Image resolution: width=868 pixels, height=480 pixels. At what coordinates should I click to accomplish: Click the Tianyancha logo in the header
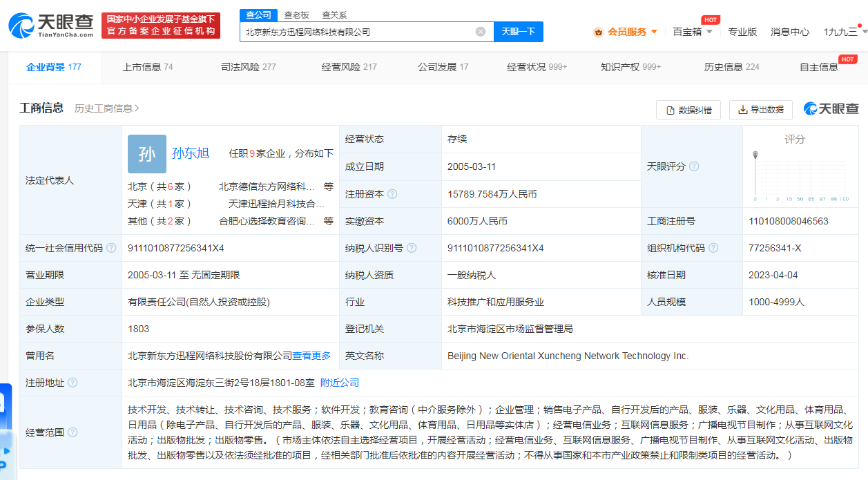pyautogui.click(x=51, y=25)
